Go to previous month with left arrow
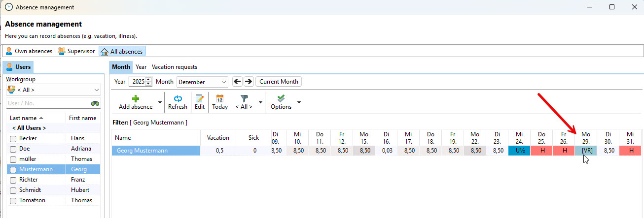 pos(237,82)
